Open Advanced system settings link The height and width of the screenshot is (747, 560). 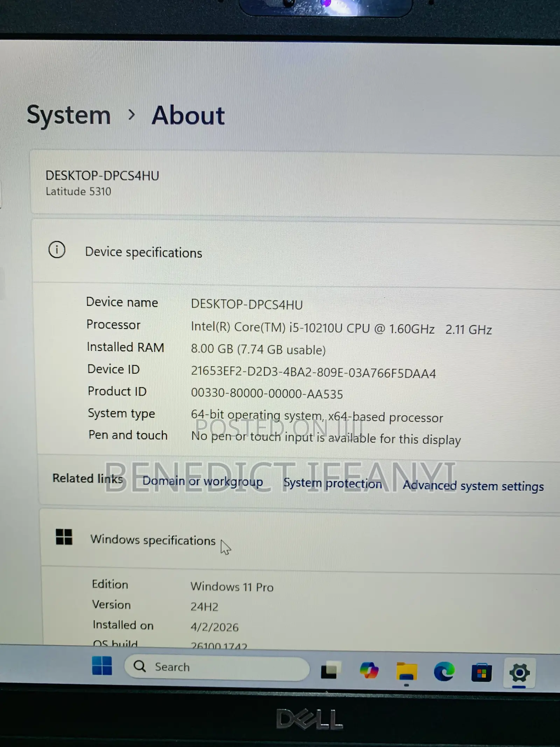tap(473, 486)
